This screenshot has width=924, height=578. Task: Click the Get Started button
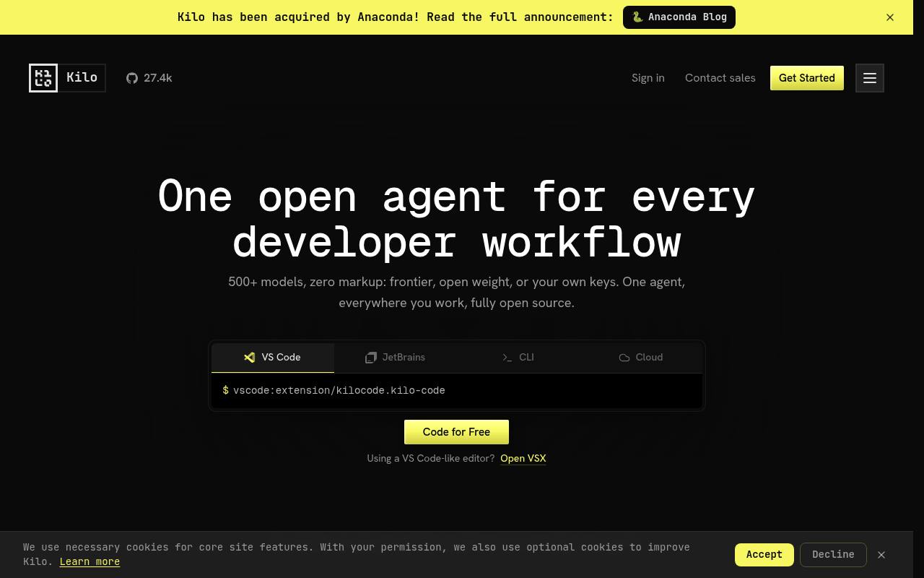tap(807, 78)
